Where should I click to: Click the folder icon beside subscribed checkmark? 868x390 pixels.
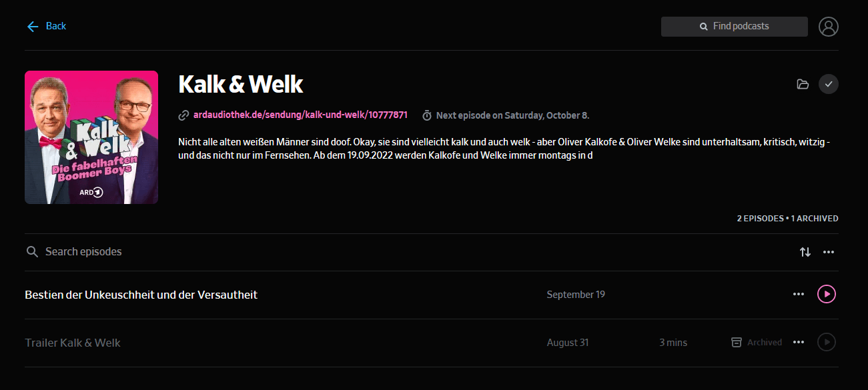(x=803, y=84)
